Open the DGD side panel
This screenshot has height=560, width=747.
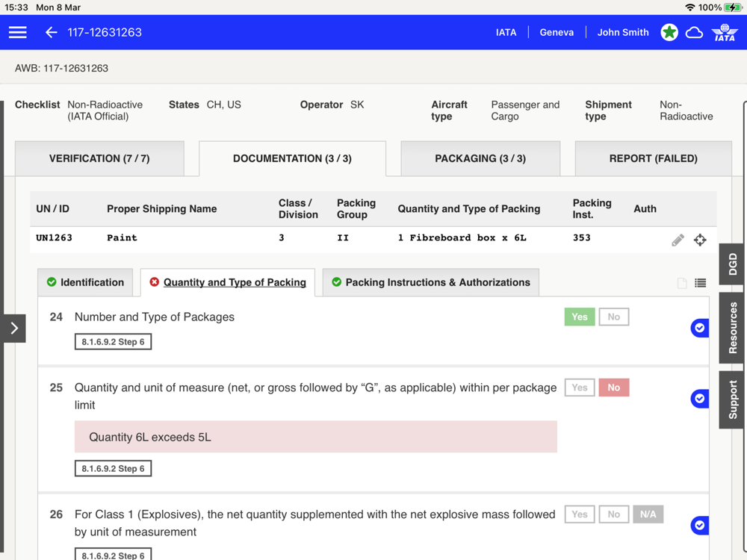[x=732, y=264]
